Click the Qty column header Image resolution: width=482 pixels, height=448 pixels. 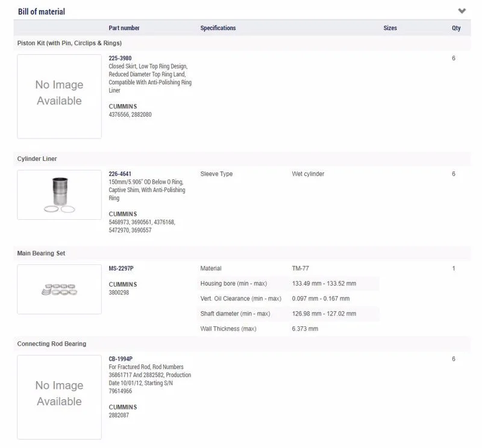point(456,28)
